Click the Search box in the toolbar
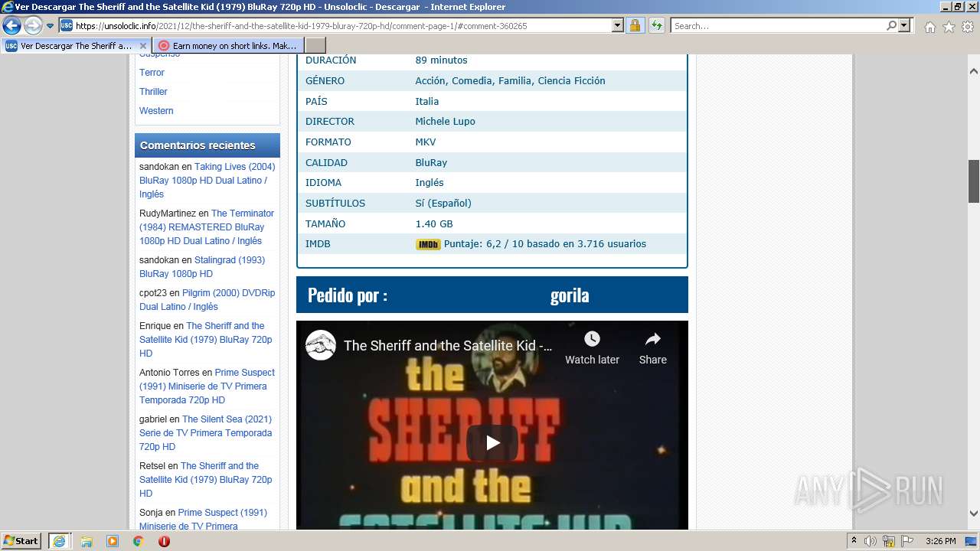 [x=778, y=26]
